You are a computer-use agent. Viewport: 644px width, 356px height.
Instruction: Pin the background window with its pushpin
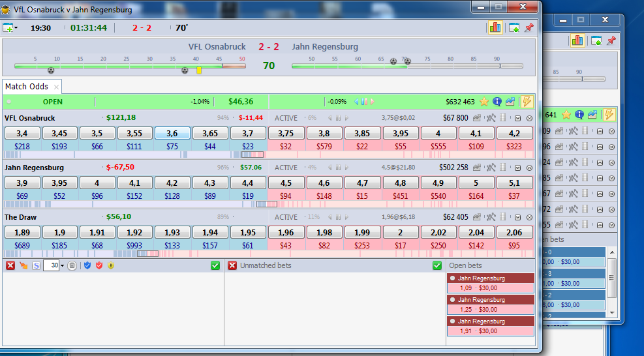(611, 40)
